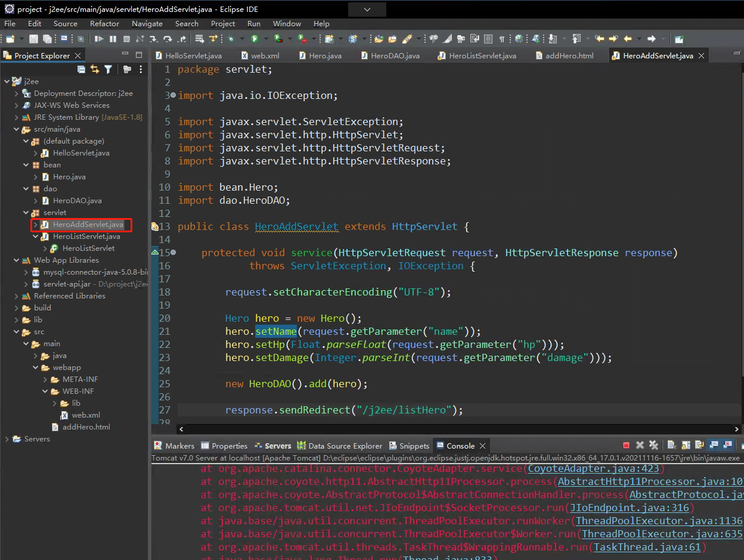The image size is (744, 560).
Task: Toggle Link with Editor in Project Explorer
Action: pos(95,70)
